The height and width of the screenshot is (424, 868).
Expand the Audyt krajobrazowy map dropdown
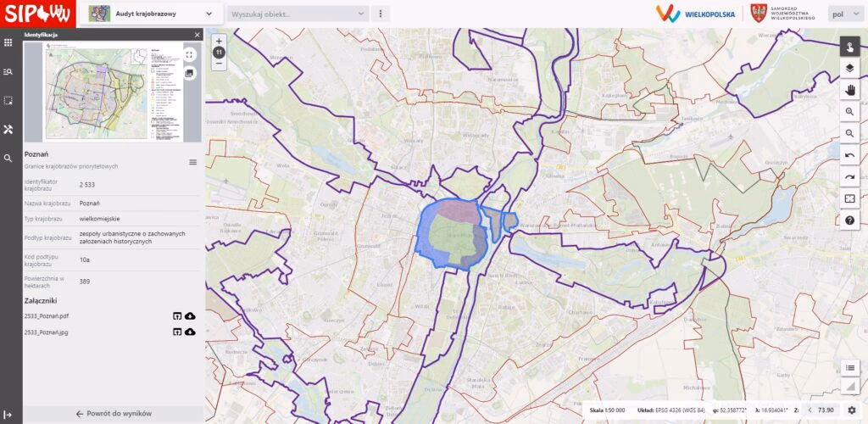click(209, 14)
